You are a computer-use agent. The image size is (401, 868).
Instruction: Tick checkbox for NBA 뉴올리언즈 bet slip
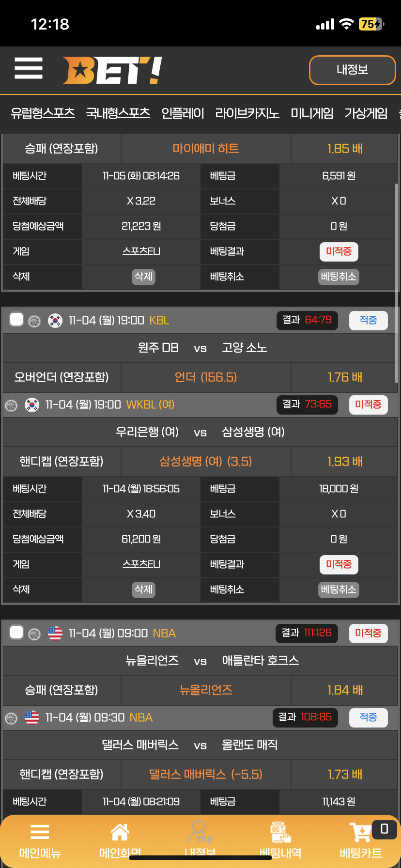tap(16, 633)
